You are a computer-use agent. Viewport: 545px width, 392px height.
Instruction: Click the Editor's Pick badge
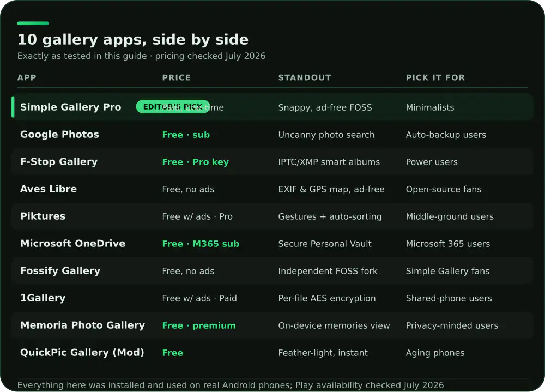tap(173, 107)
